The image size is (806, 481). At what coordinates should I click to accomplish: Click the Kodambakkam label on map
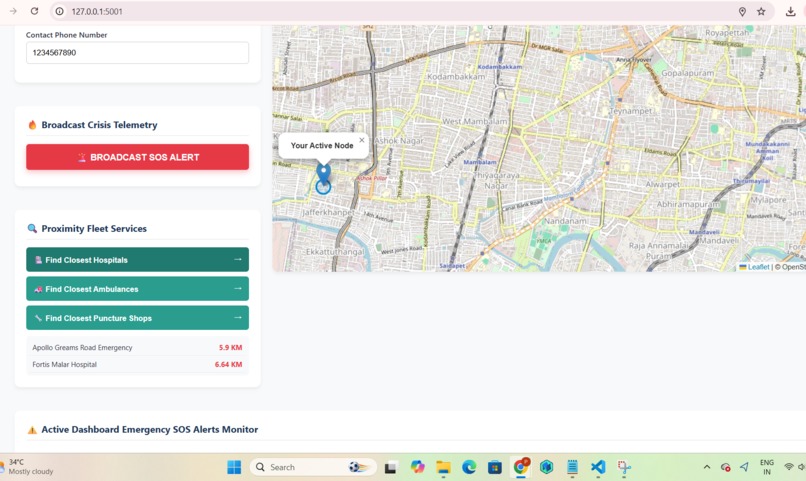coord(456,77)
